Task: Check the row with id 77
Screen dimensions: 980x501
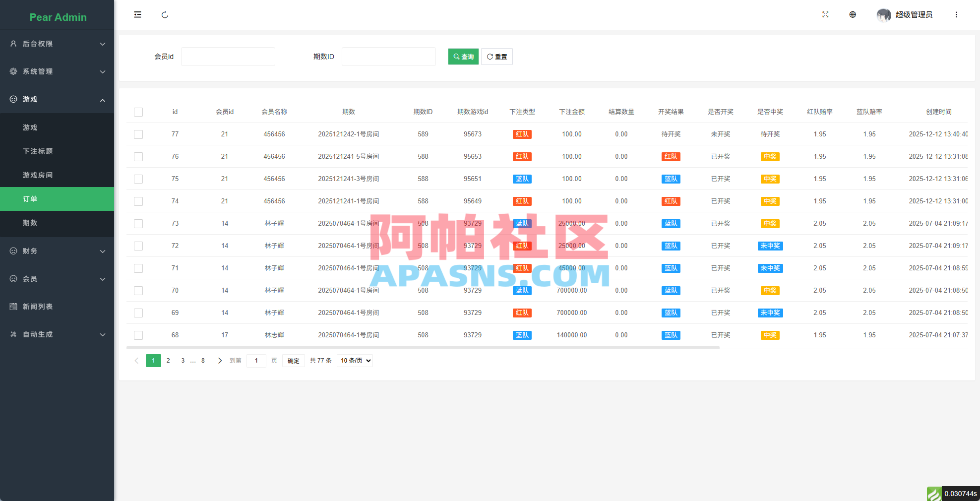Action: click(x=138, y=134)
